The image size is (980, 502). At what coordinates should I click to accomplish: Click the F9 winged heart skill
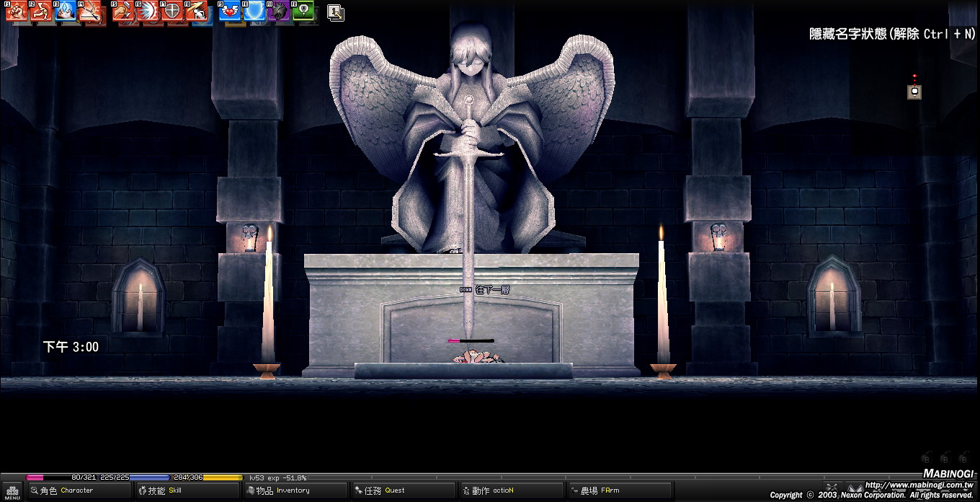click(231, 12)
